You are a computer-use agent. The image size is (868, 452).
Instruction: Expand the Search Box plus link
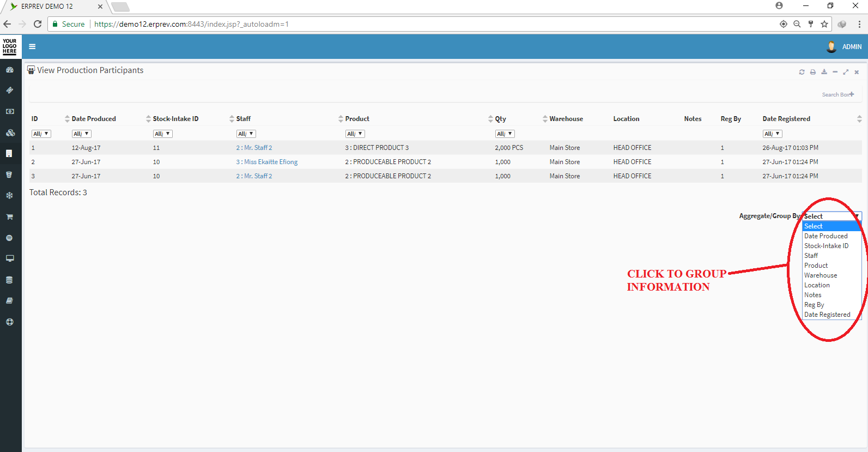[x=838, y=94]
